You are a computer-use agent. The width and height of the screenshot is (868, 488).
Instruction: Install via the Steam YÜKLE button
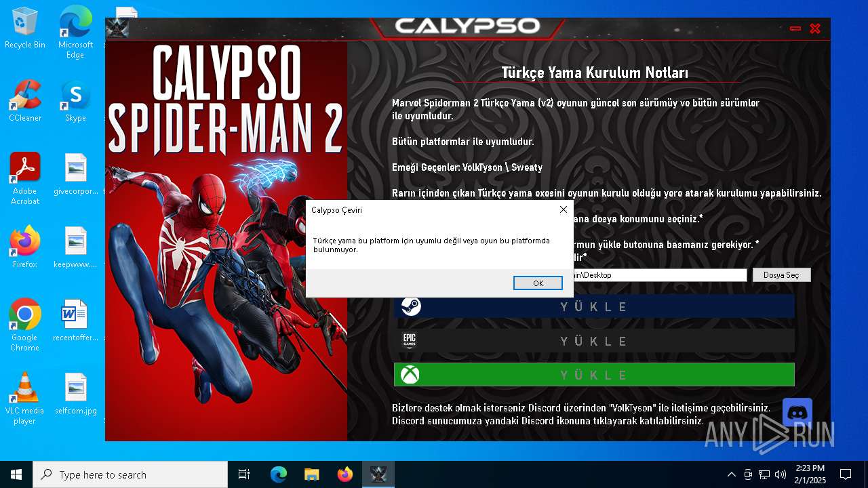coord(594,306)
